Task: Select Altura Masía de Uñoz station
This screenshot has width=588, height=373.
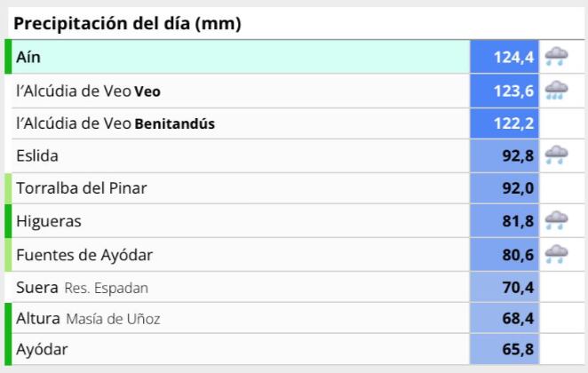Action: [88, 319]
